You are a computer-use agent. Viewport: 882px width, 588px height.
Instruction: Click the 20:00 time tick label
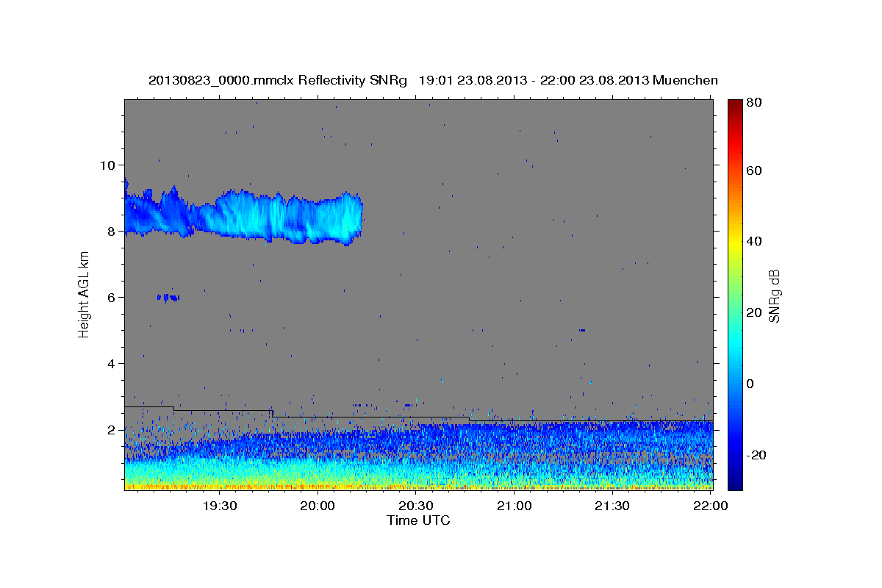click(318, 506)
